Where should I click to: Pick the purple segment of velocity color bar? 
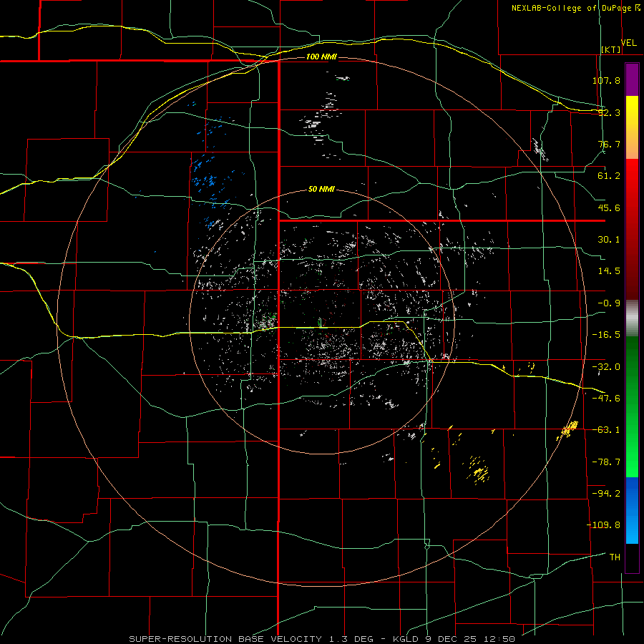632,80
